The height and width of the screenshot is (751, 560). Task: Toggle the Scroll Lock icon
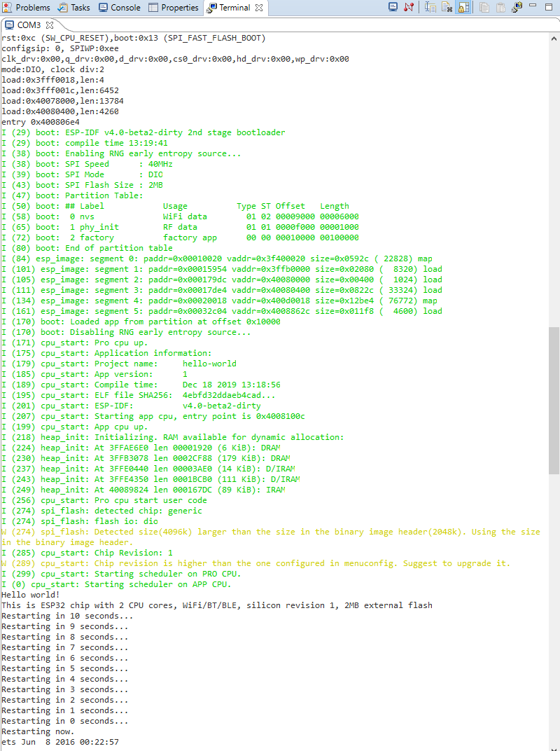click(463, 7)
